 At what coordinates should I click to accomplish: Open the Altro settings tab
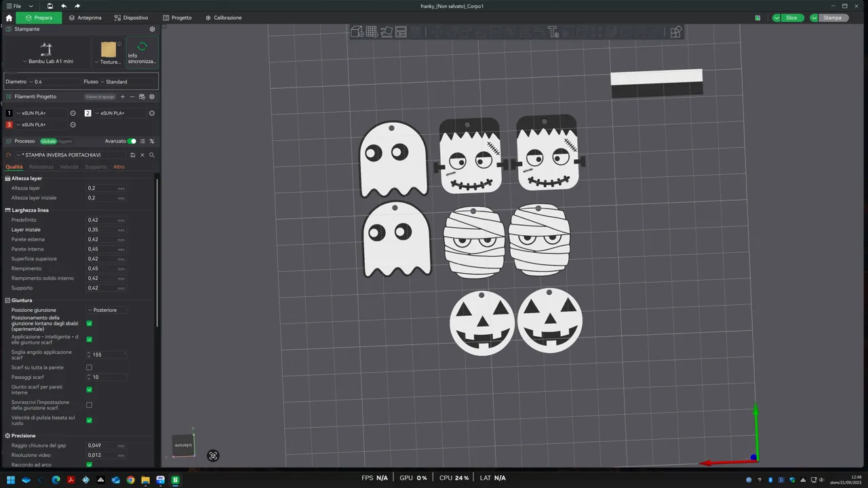click(x=119, y=167)
